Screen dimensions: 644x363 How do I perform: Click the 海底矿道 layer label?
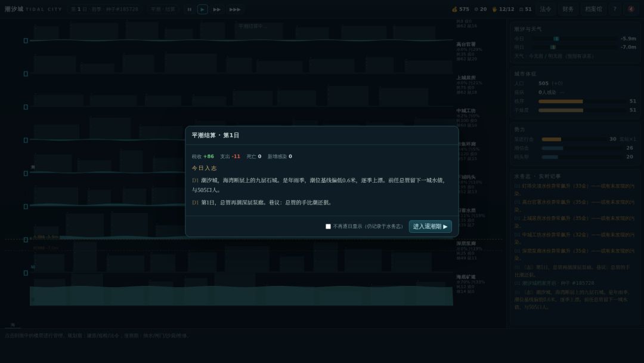pos(466,277)
